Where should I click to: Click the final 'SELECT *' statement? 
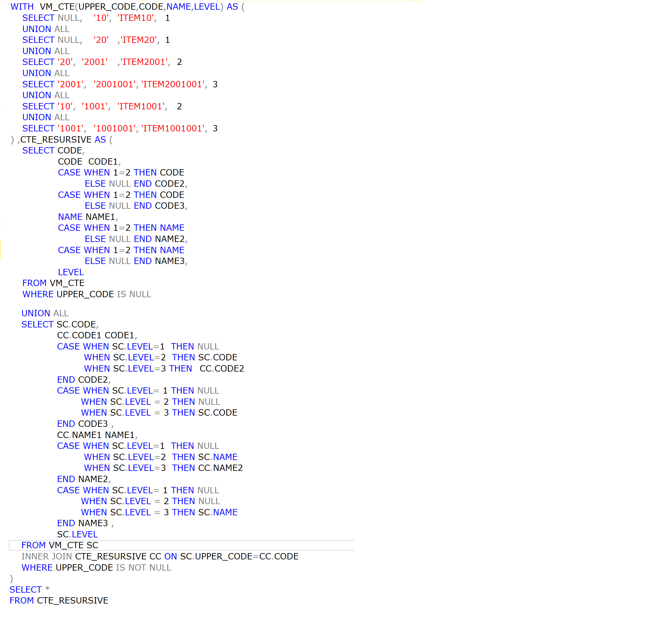pyautogui.click(x=29, y=590)
